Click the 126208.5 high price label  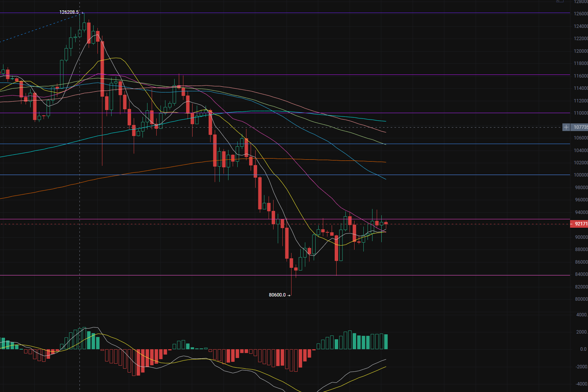coord(69,12)
